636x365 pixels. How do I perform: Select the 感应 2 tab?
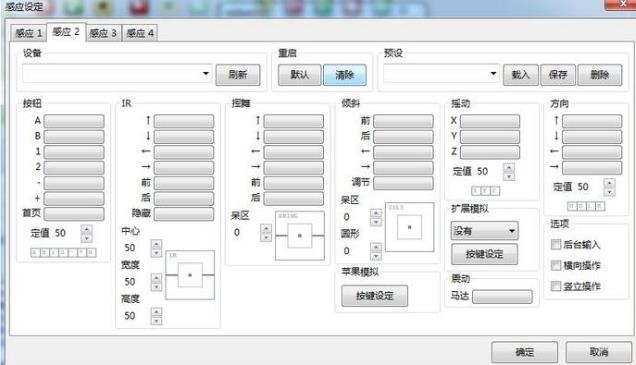pos(66,32)
